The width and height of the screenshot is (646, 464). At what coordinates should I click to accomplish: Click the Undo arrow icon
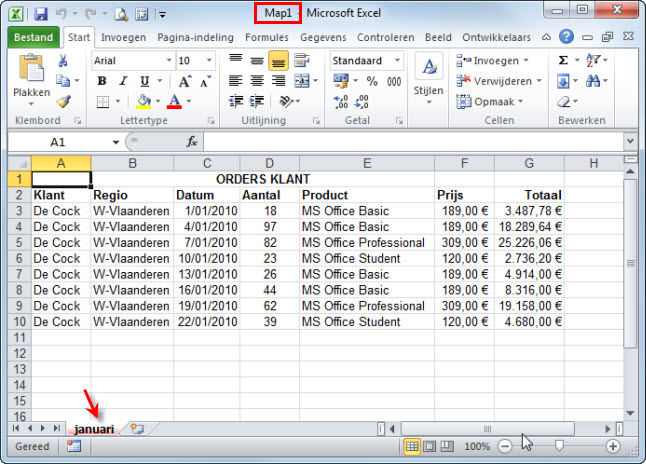[x=61, y=14]
